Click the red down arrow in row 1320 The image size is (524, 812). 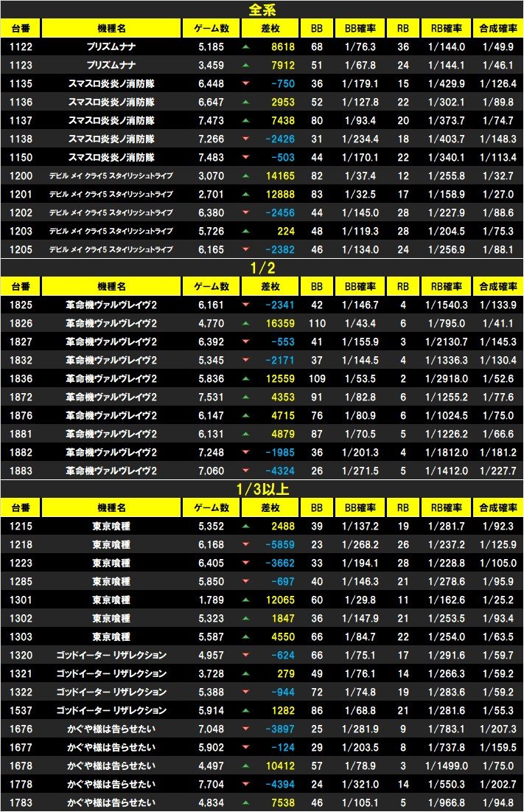[245, 656]
